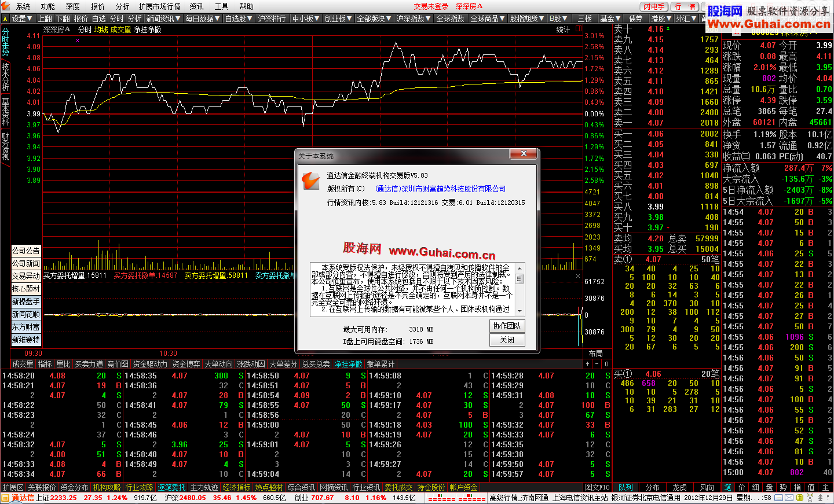This screenshot has height=504, width=834.
Task: Click the red market indicator bars in status bar
Action: click(457, 498)
